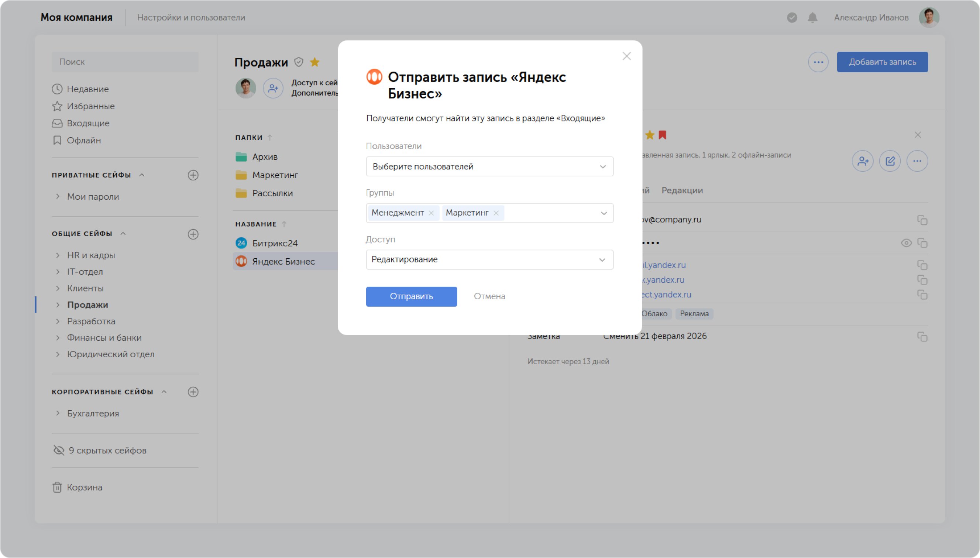Remove the Маркетинг group tag

point(496,213)
